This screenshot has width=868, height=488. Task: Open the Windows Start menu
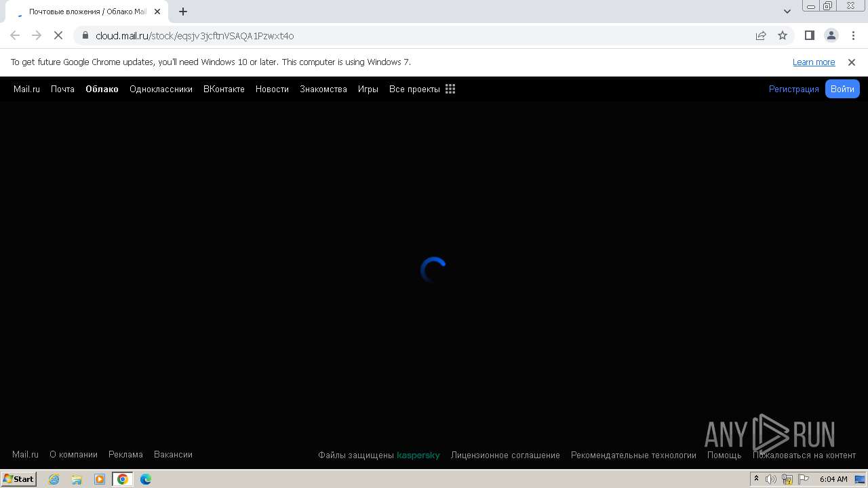(18, 479)
